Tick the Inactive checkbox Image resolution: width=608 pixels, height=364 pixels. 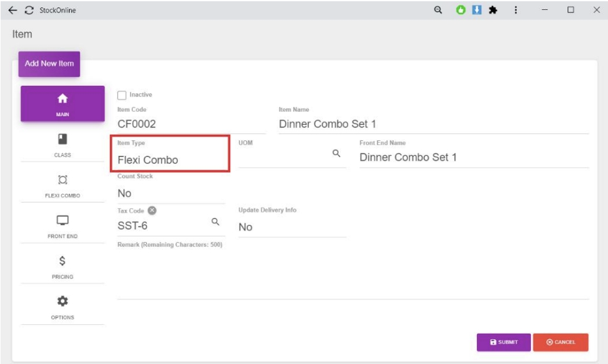point(122,95)
